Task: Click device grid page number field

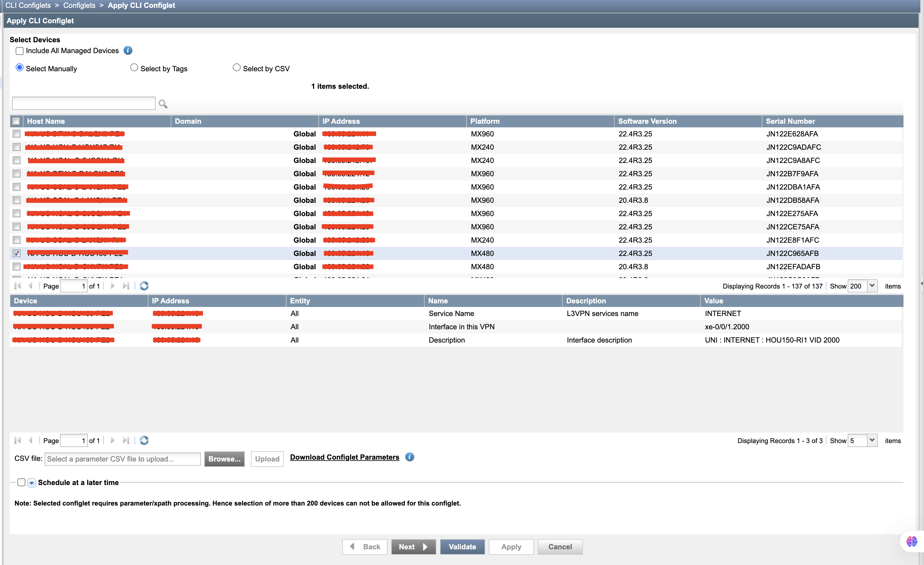Action: [74, 286]
